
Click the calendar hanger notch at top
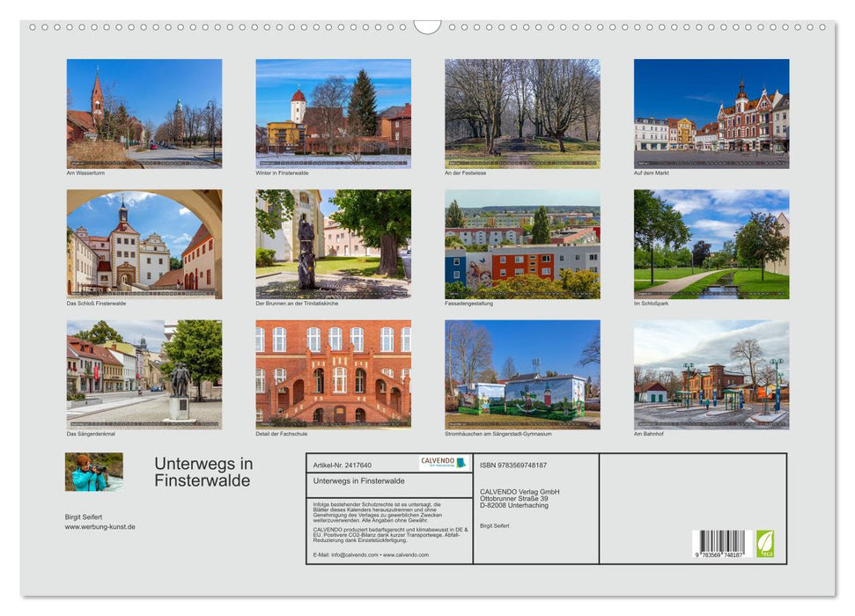427,27
